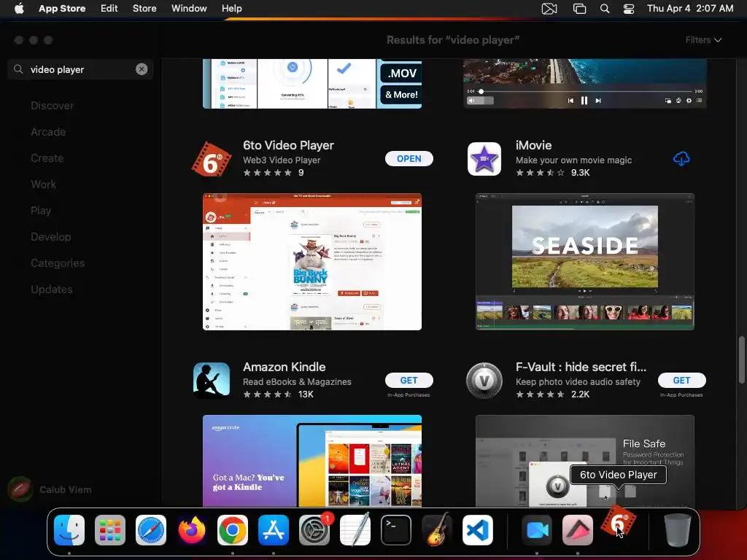The height and width of the screenshot is (560, 747).
Task: Click the App Store Dock icon
Action: pyautogui.click(x=274, y=530)
